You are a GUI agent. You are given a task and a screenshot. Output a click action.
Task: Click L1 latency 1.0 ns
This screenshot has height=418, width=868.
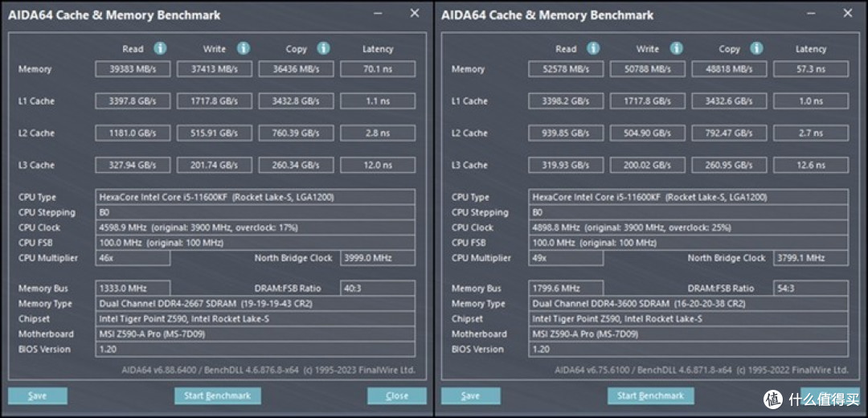click(810, 101)
